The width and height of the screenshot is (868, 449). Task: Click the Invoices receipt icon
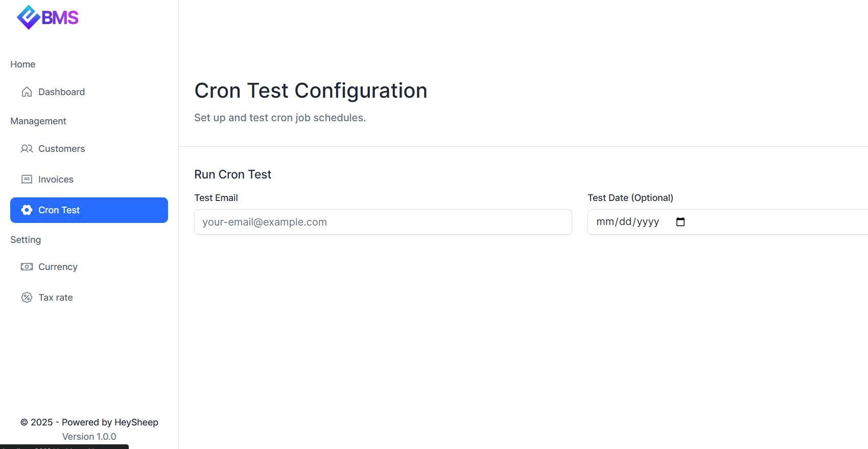[x=27, y=179]
